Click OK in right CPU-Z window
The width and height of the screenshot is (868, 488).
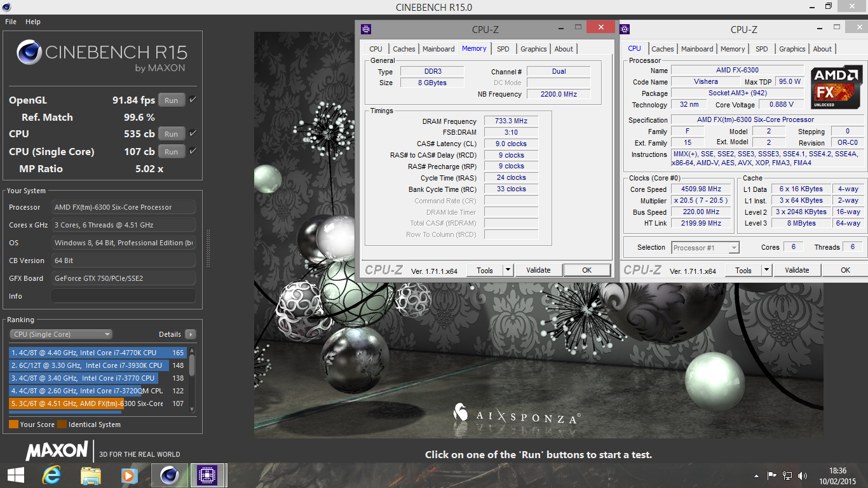point(845,270)
